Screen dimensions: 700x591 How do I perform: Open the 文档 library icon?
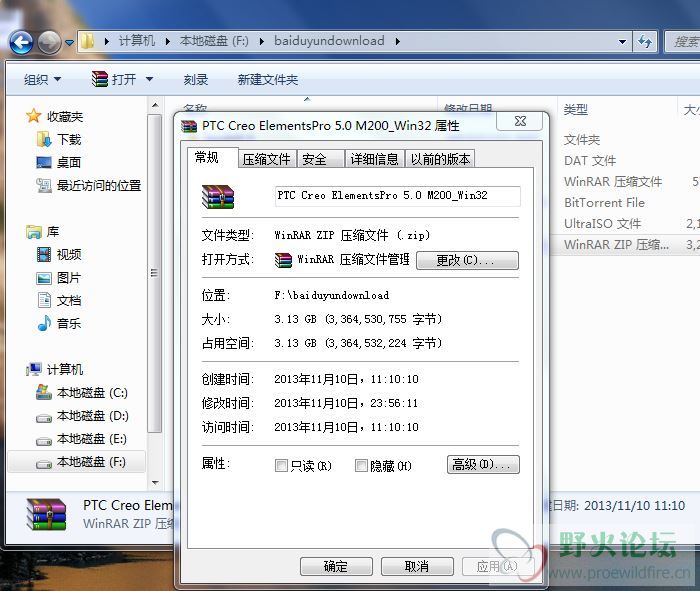(x=44, y=300)
